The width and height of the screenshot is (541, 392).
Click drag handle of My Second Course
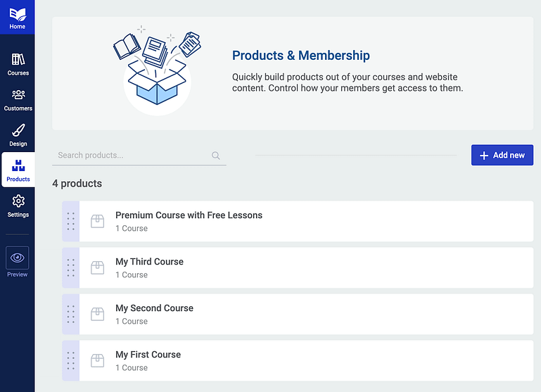point(71,314)
